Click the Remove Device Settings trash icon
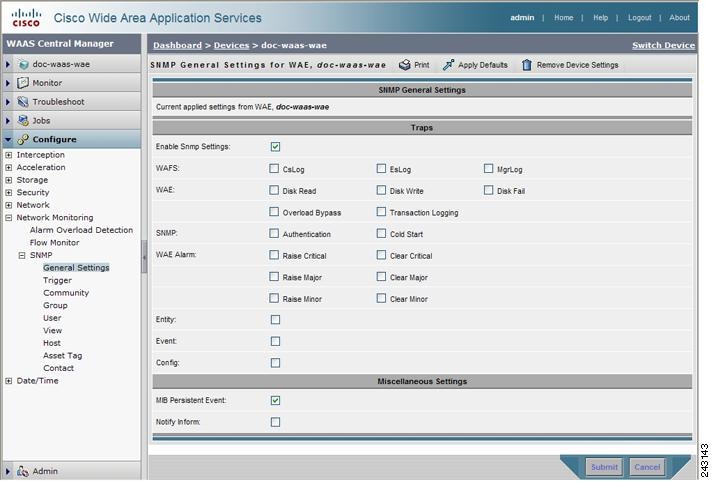 (527, 65)
